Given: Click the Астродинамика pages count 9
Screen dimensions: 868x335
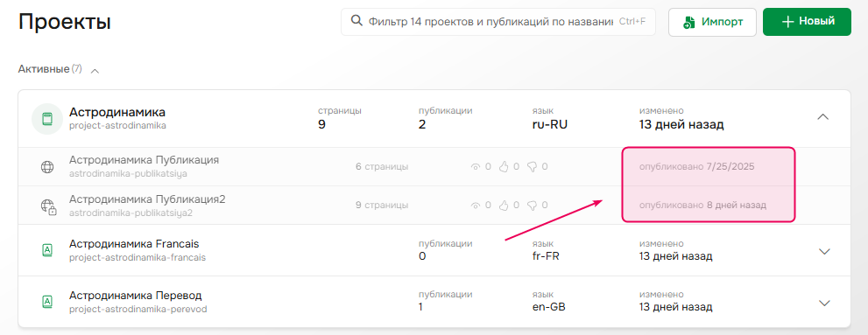Looking at the screenshot, I should tap(321, 124).
